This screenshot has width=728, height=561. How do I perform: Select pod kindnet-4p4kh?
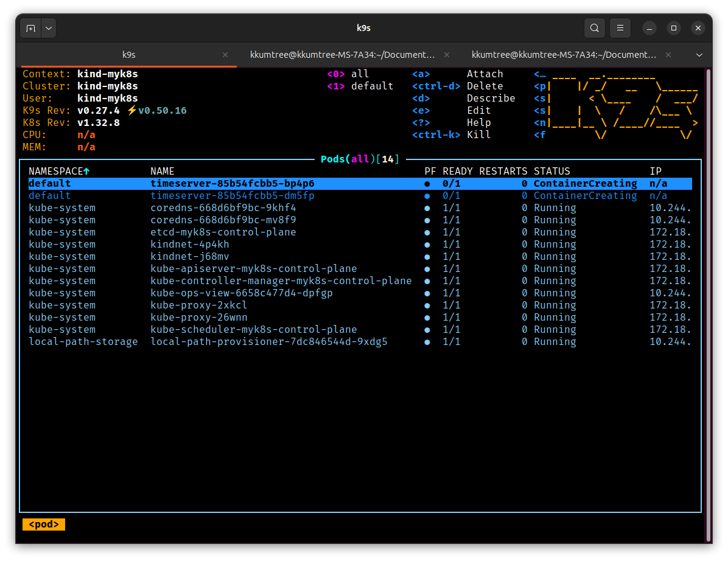tap(360, 245)
